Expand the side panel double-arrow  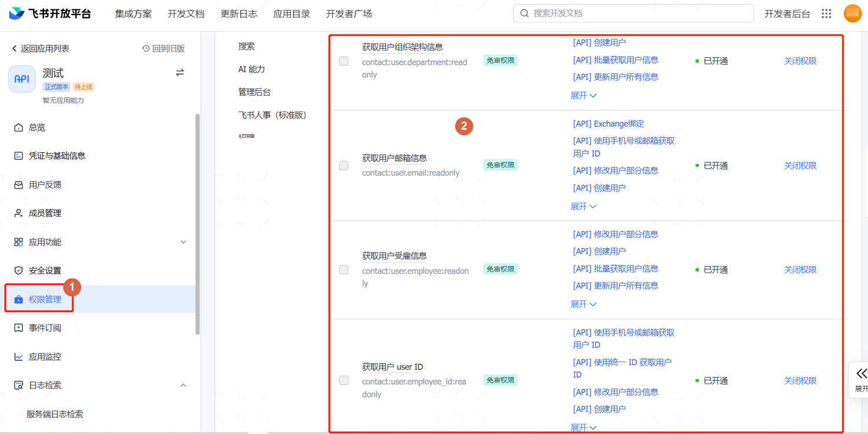(x=862, y=373)
